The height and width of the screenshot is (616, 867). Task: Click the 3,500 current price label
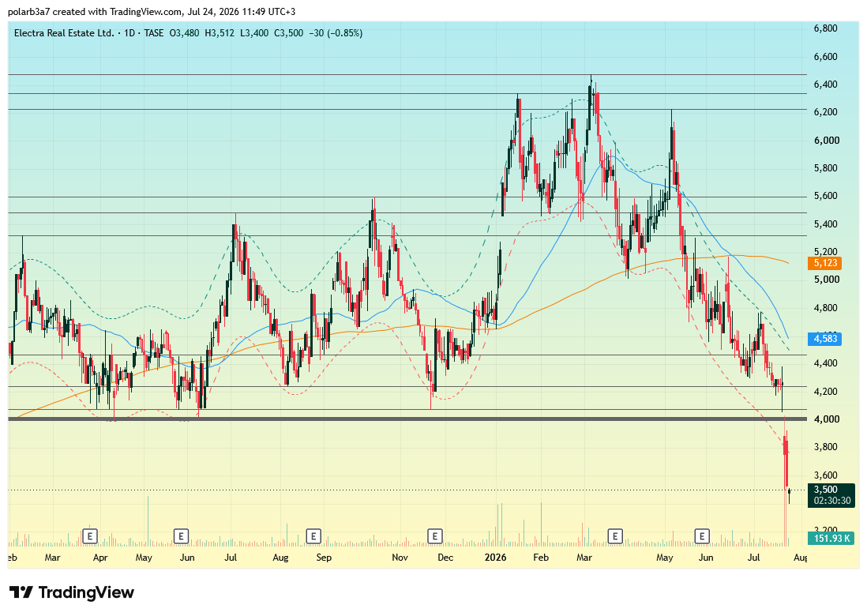(825, 490)
